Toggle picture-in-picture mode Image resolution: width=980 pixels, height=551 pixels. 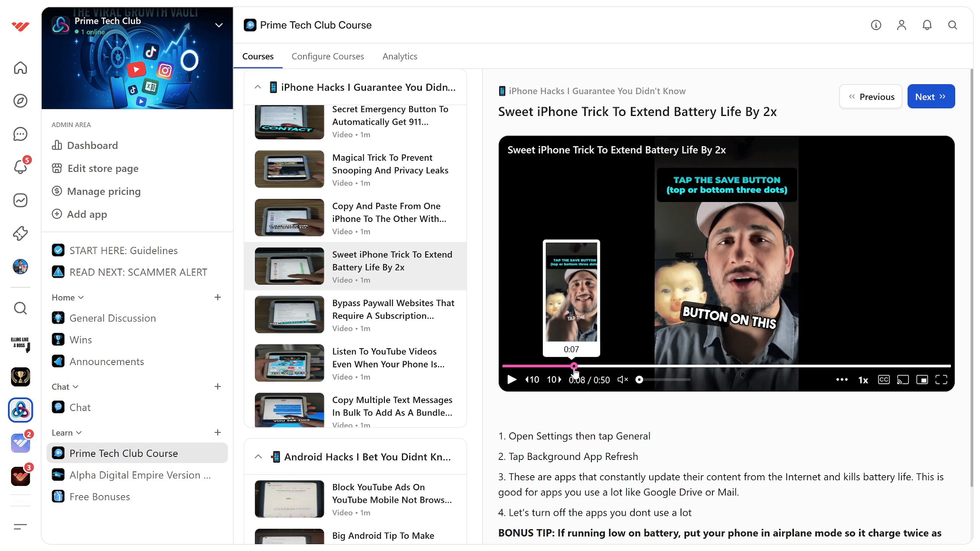click(x=922, y=380)
